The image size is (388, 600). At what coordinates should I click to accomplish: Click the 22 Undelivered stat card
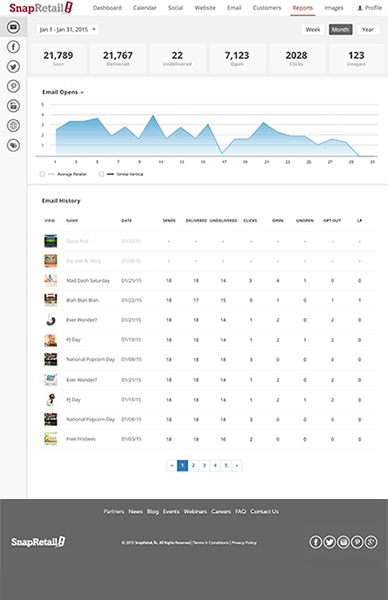[x=177, y=59]
